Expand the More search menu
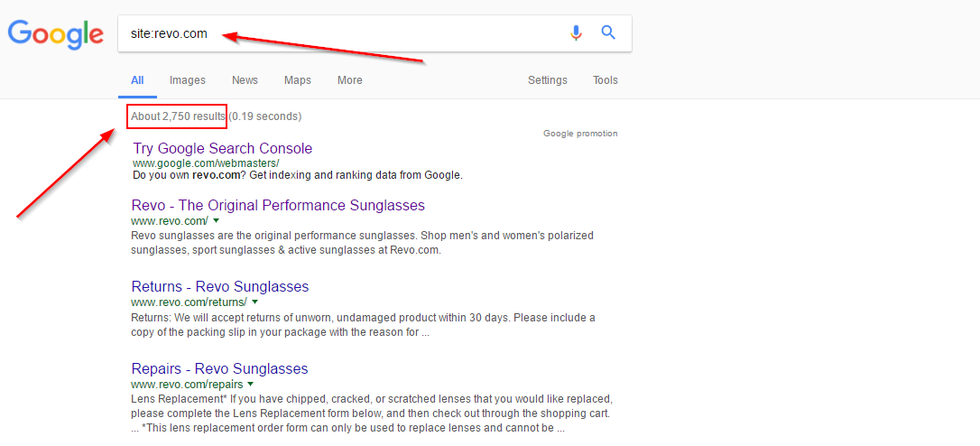This screenshot has width=980, height=446. 350,80
